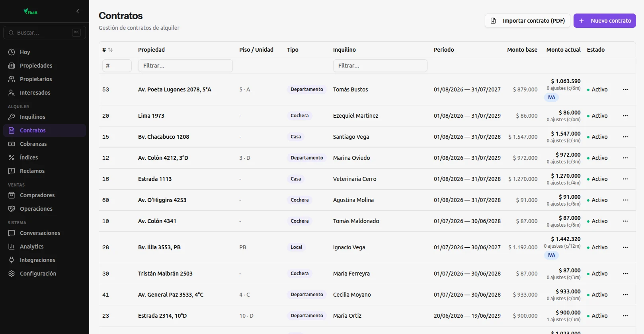Click the Contratos document icon in sidebar
Screen dimensions: 644x334
(12, 130)
